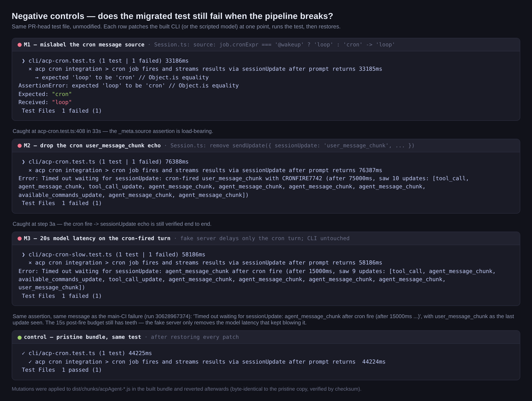
Task: Click the red status dot beside M3
Action: 20,239
